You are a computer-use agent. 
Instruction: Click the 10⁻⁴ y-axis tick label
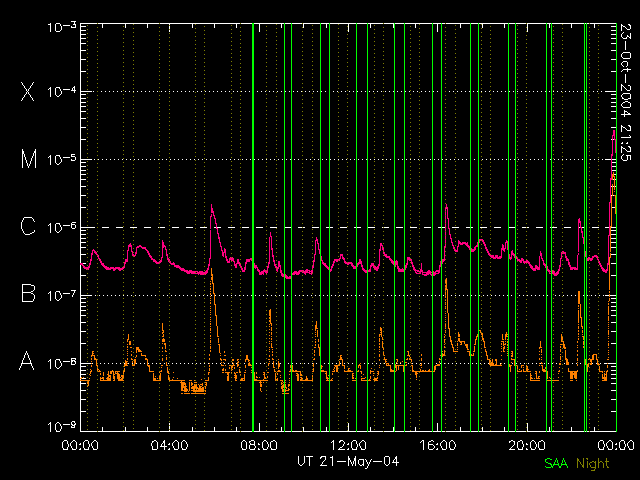[x=62, y=91]
